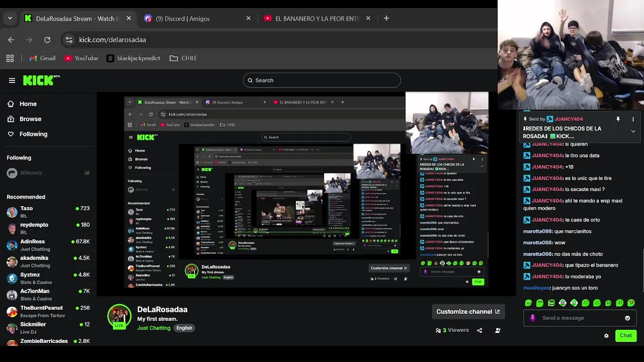
Task: Click the user icon beside the share icon
Action: [498, 330]
